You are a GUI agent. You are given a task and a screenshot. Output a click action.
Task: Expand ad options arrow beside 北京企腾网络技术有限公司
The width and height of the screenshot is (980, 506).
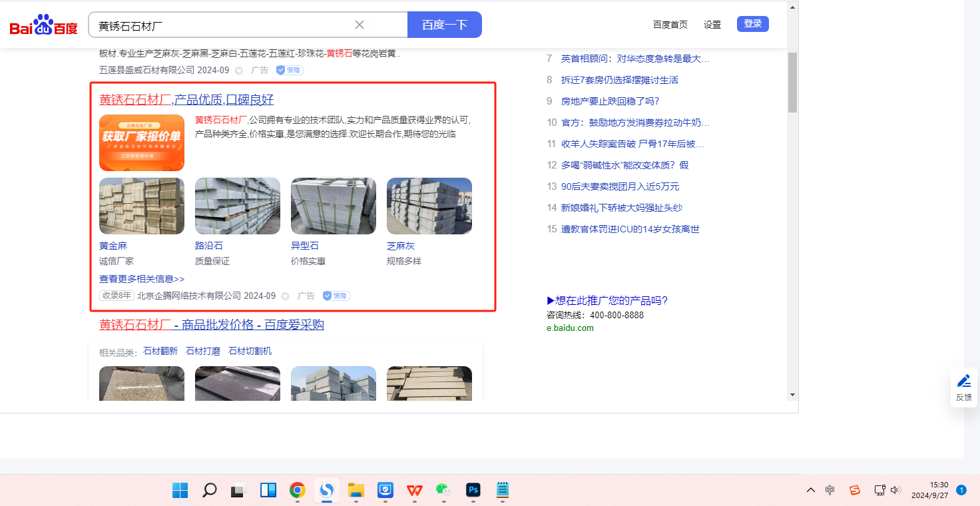(x=285, y=296)
